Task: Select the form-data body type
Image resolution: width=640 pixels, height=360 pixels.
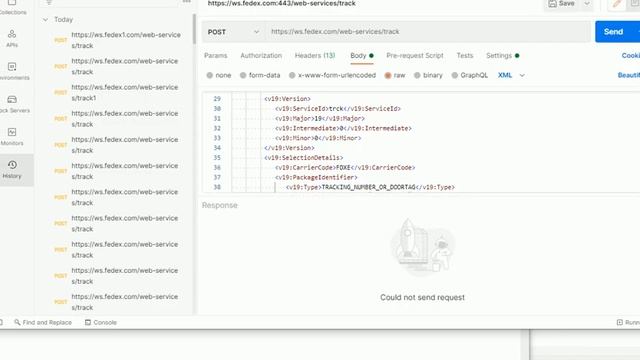Action: coord(260,75)
